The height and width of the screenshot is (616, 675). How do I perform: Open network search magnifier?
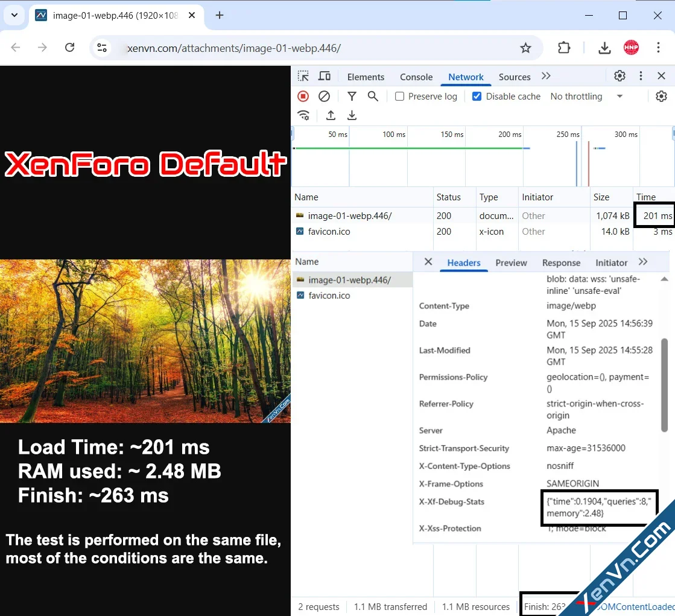[x=373, y=96]
